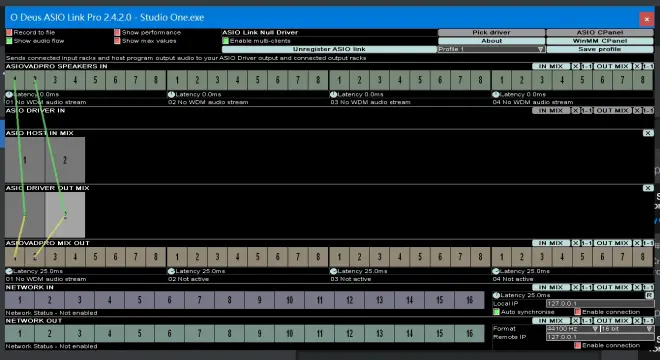Expand the 44100 Hz format dropdown
The width and height of the screenshot is (660, 360).
coord(572,329)
